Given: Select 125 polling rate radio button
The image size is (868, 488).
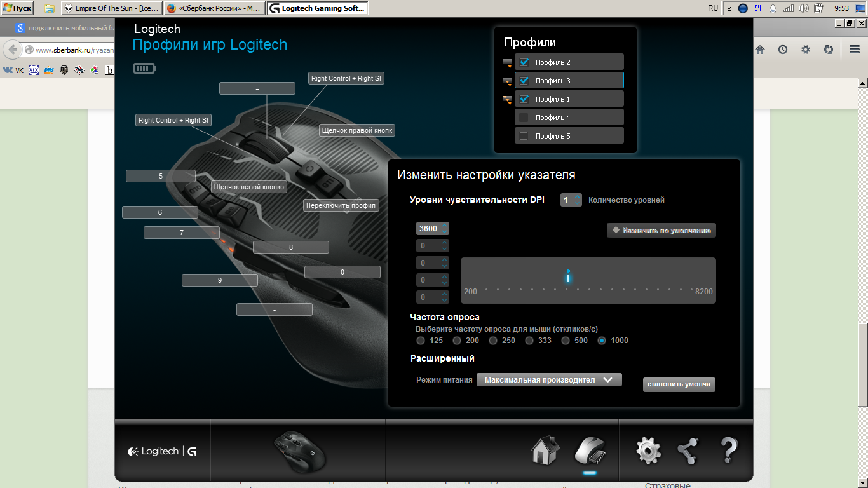Looking at the screenshot, I should 421,341.
